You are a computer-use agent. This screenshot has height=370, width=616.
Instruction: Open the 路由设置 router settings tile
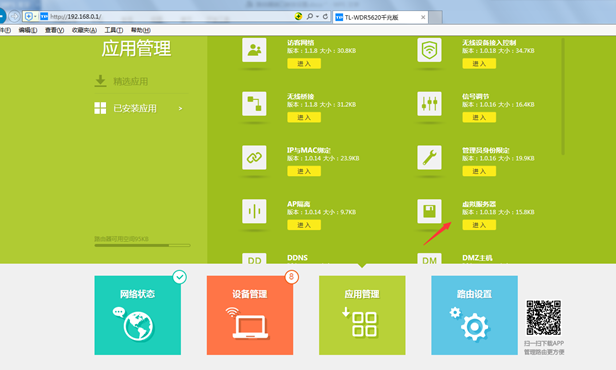pyautogui.click(x=474, y=315)
